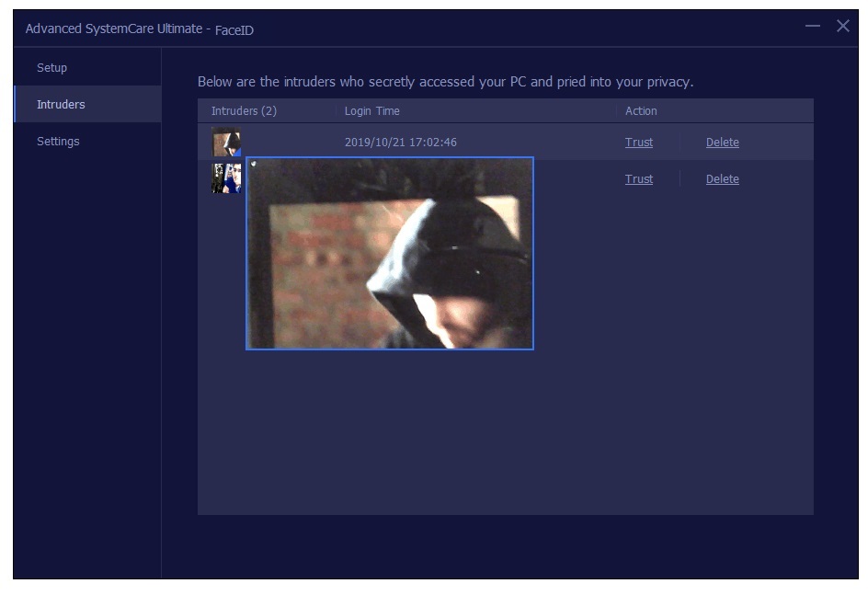Click the Action column header

click(x=641, y=111)
